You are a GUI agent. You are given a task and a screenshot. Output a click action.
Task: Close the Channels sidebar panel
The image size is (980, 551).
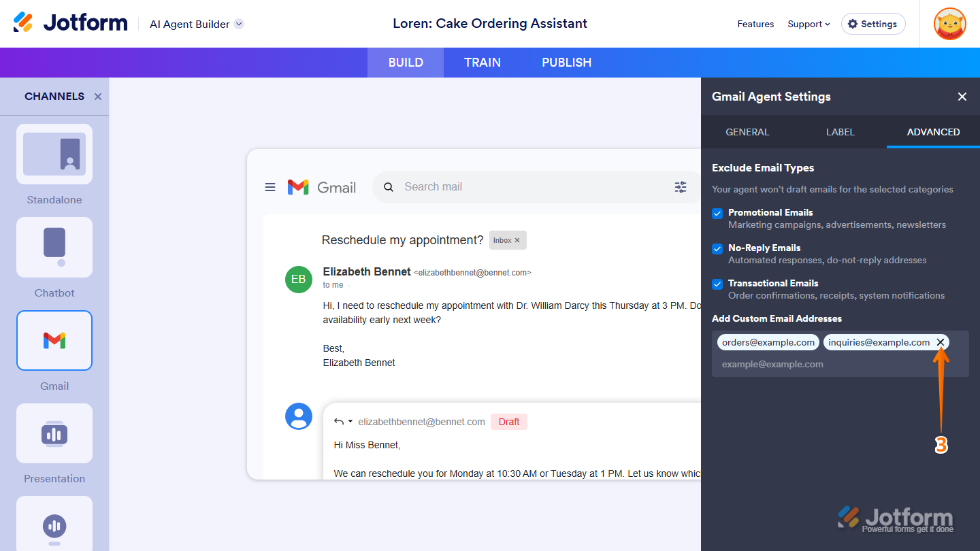98,97
